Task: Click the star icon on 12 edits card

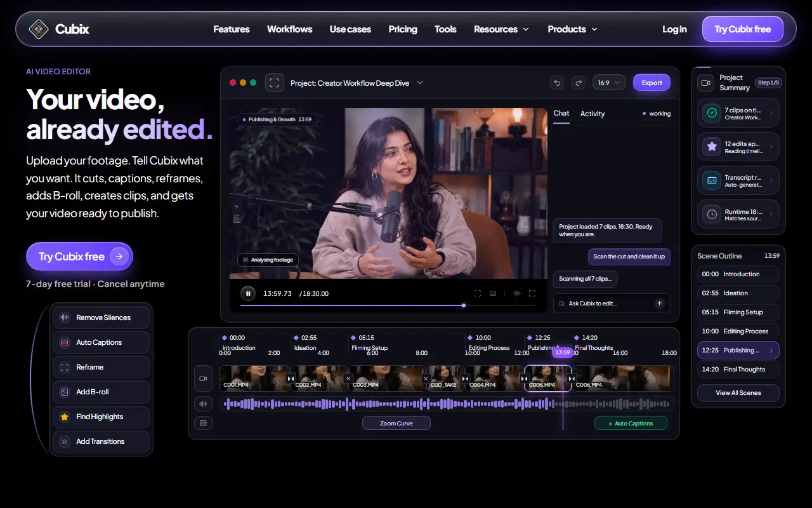Action: [x=712, y=147]
